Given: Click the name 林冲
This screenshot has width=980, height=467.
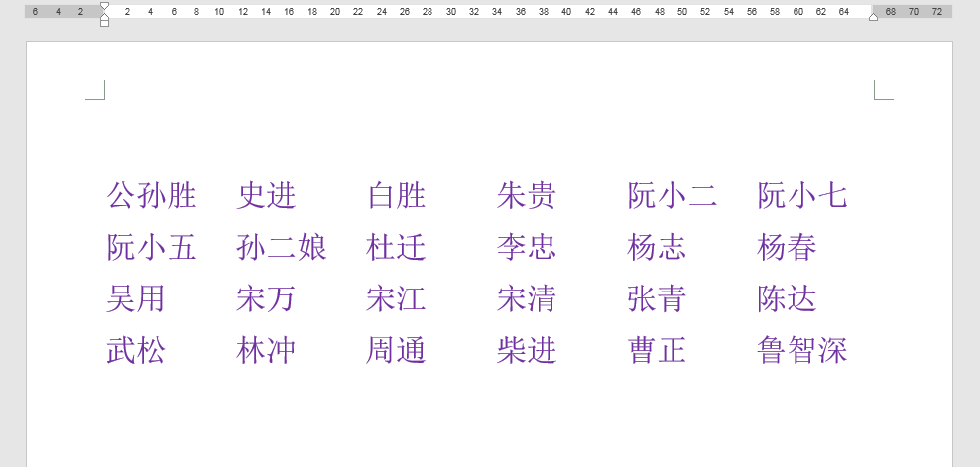Looking at the screenshot, I should pyautogui.click(x=266, y=349).
